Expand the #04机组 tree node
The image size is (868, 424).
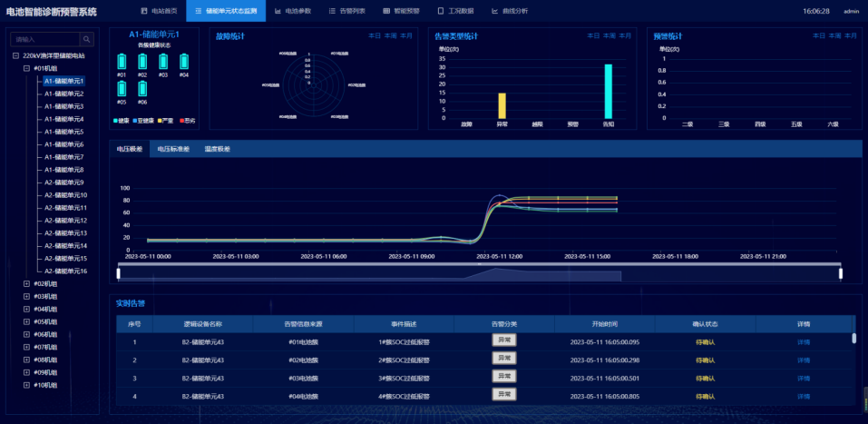pos(26,310)
